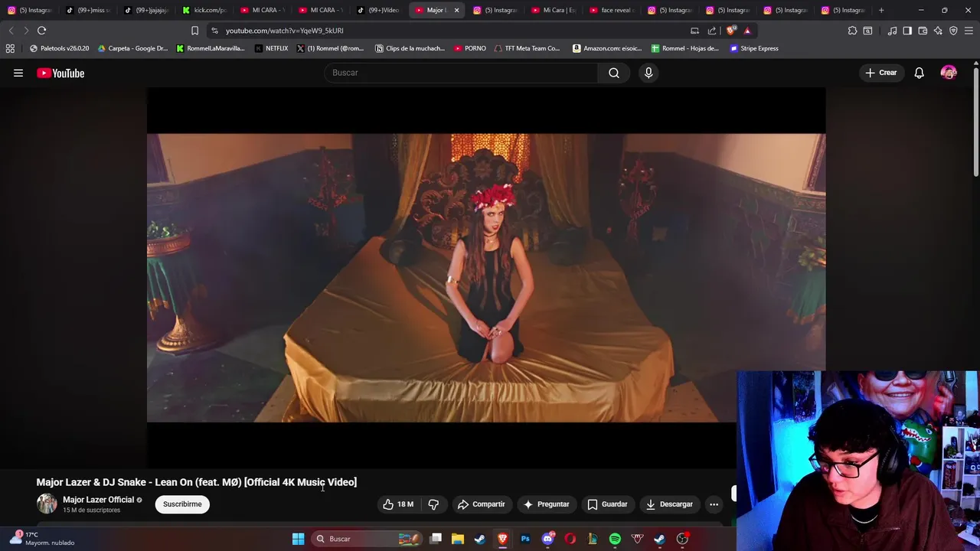Open Clips de la muchach... bookmark
This screenshot has height=551, width=980.
tap(410, 48)
